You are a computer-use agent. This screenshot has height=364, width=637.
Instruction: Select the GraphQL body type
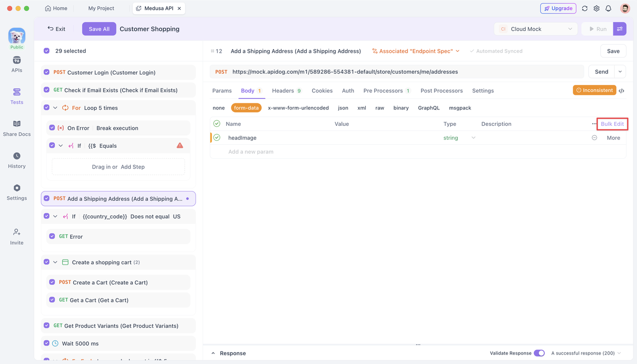point(428,108)
